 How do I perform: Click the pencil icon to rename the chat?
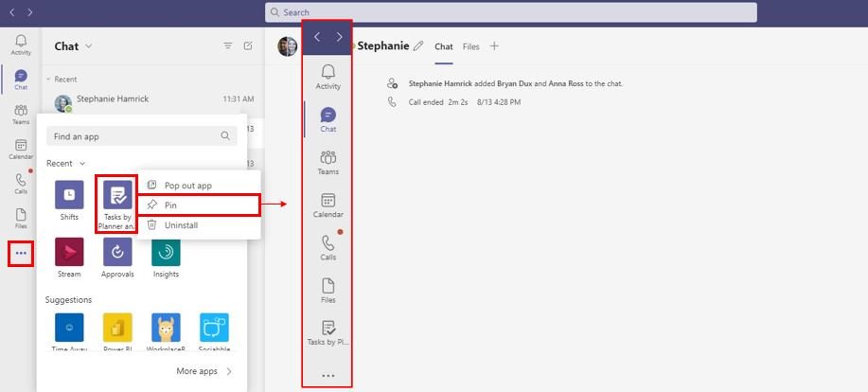point(418,46)
